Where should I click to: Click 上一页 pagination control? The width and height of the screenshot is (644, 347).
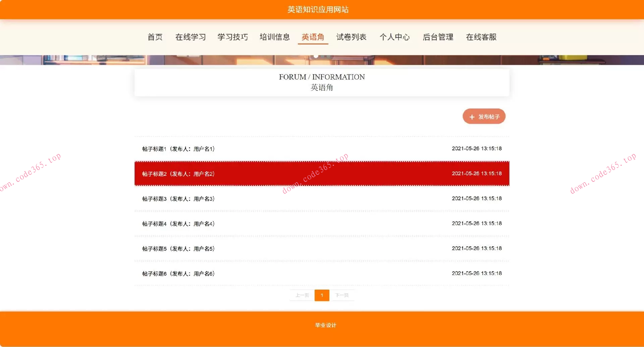[302, 295]
